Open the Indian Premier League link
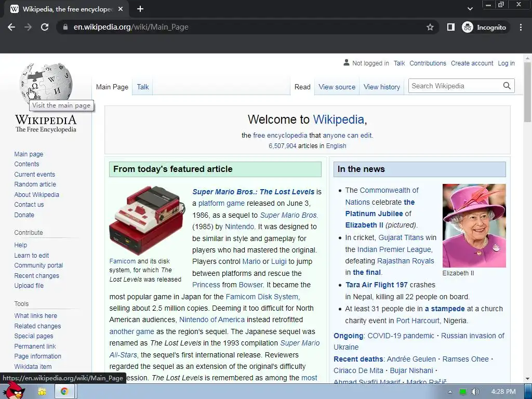Viewport: 532px width, 399px height. coord(394,249)
